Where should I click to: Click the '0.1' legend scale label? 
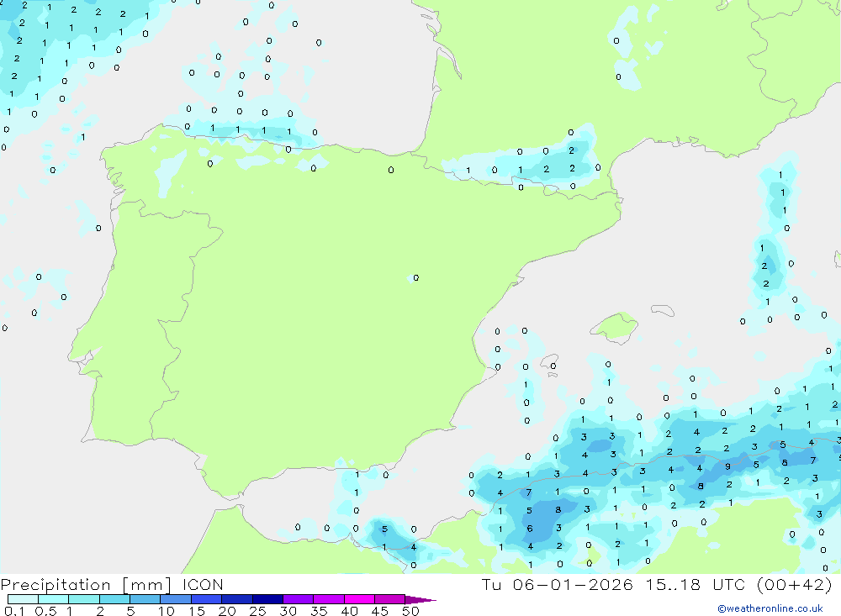[14, 611]
